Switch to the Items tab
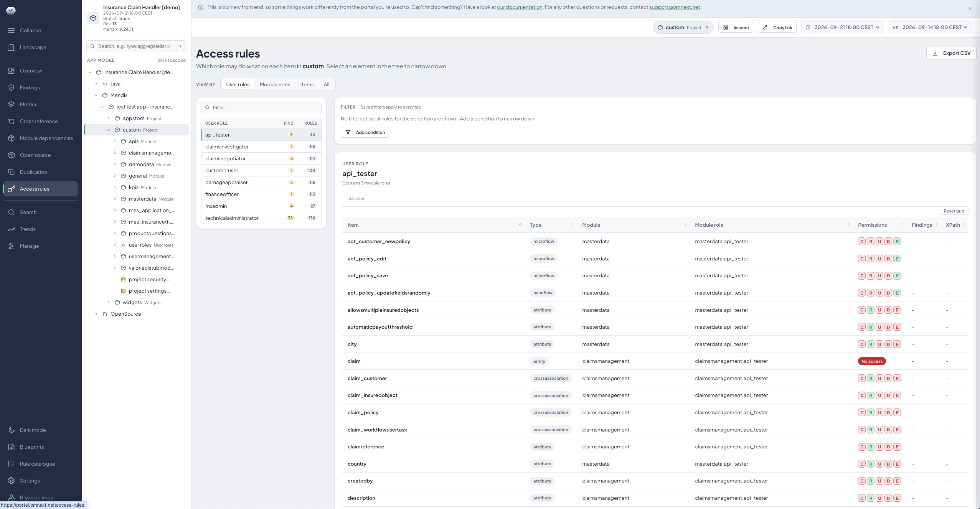Viewport: 980px width, 509px height. click(307, 84)
